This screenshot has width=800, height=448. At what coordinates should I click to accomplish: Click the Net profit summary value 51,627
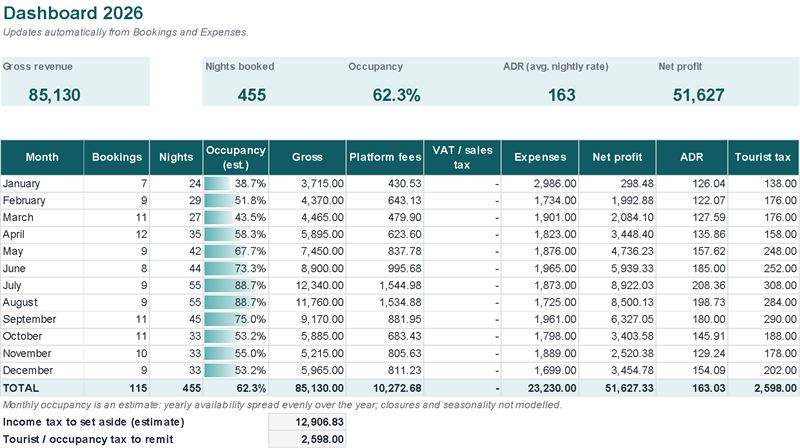tap(698, 95)
